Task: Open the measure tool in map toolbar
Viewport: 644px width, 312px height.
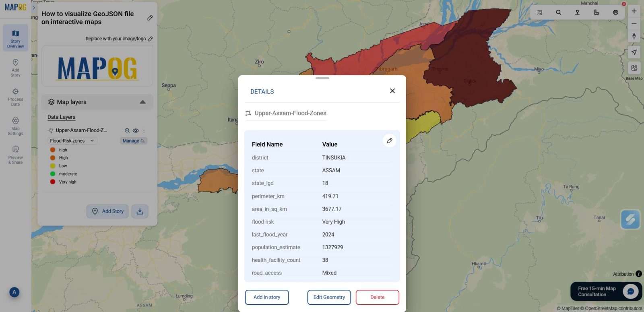Action: click(x=596, y=12)
